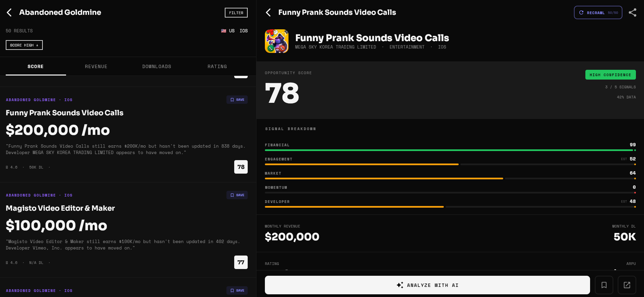Open Funny Prank Sounds Video Calls card title

[64, 113]
